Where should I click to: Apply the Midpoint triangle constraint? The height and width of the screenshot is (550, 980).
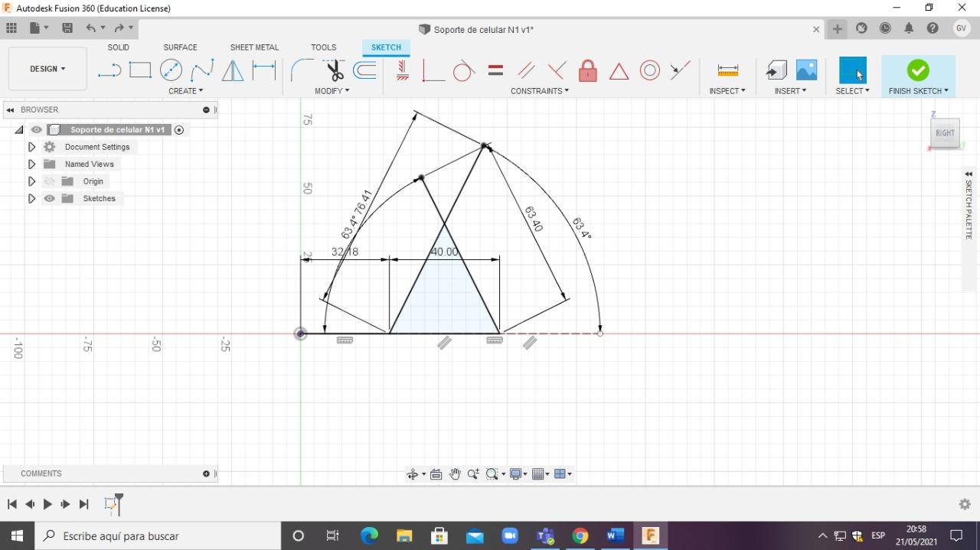coord(619,71)
